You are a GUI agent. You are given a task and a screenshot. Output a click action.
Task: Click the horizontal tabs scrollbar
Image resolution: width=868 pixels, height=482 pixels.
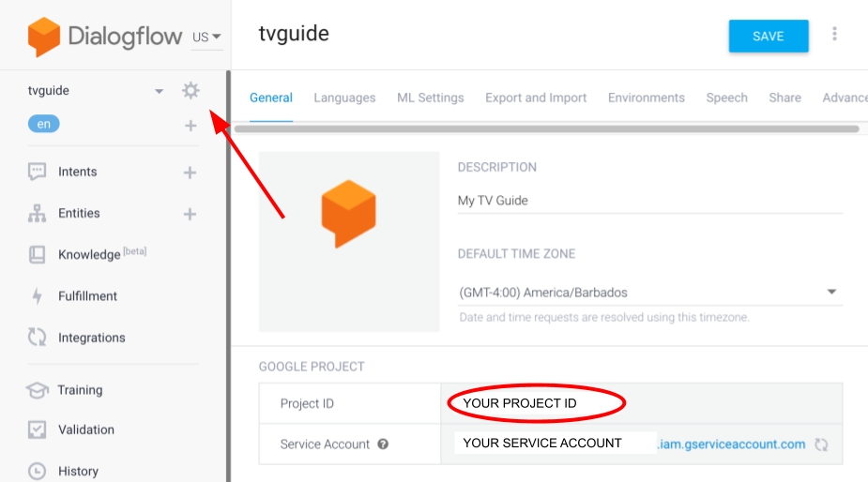546,128
